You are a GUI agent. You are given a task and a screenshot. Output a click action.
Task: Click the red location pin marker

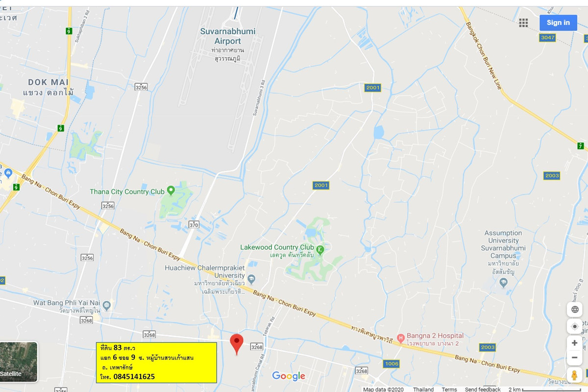click(x=237, y=344)
